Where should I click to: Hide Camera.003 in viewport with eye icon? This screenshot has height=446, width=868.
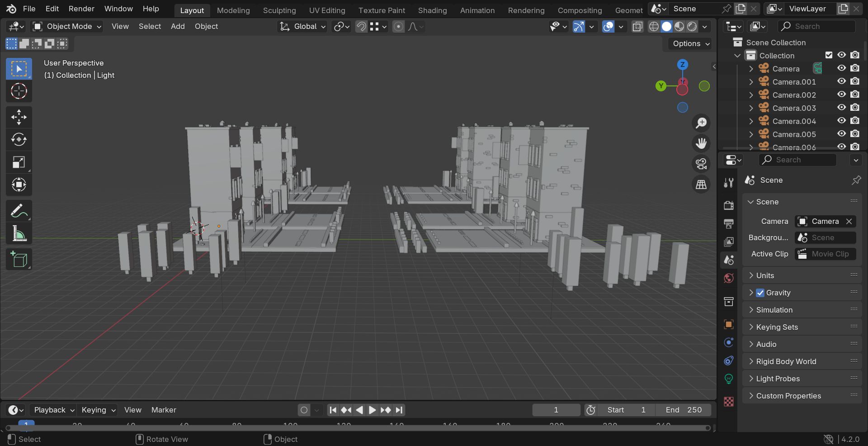pyautogui.click(x=841, y=108)
